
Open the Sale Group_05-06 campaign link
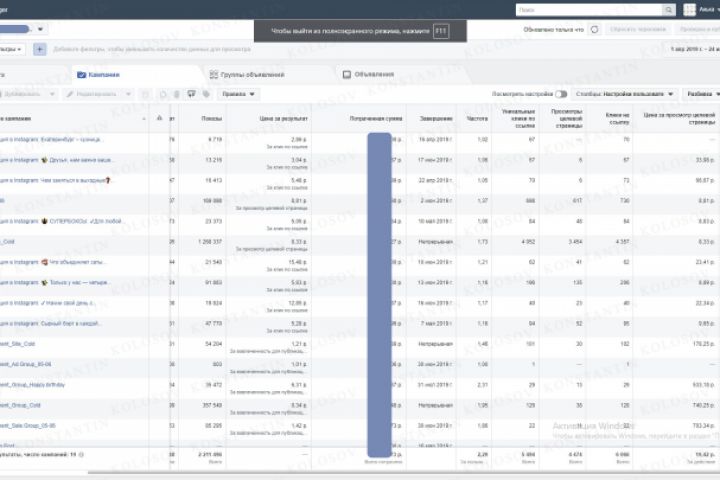point(28,425)
